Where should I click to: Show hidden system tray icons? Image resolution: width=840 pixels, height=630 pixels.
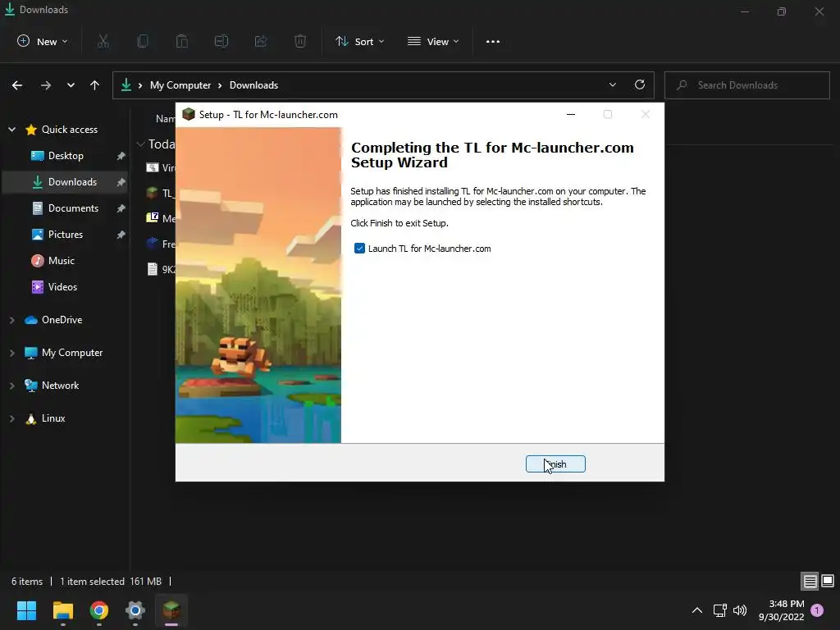coord(697,610)
